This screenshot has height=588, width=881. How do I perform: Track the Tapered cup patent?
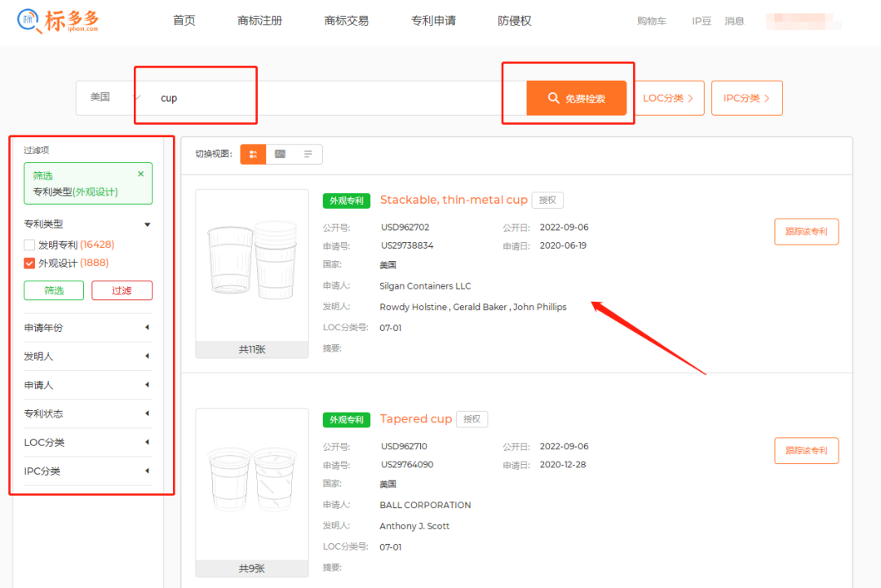[806, 450]
